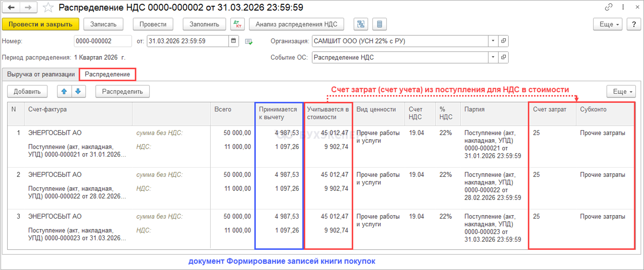The height and width of the screenshot is (270, 644).
Task: Click the document date field
Action: [x=188, y=41]
